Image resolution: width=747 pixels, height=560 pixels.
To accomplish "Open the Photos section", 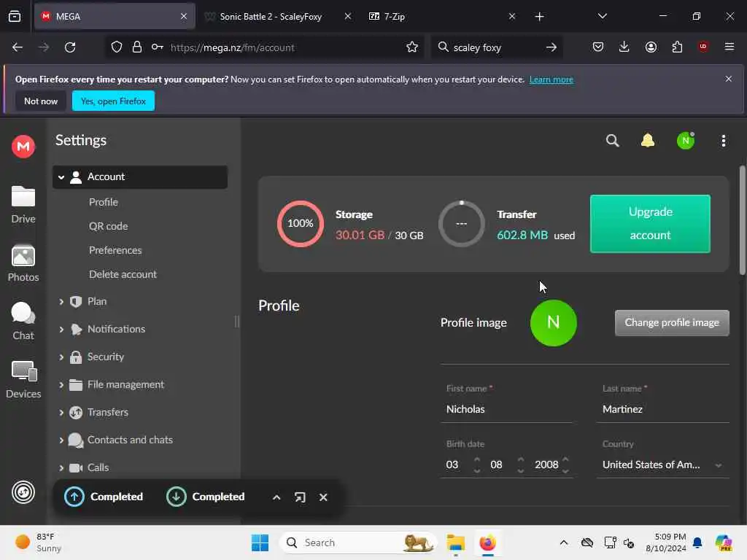I will [x=23, y=263].
